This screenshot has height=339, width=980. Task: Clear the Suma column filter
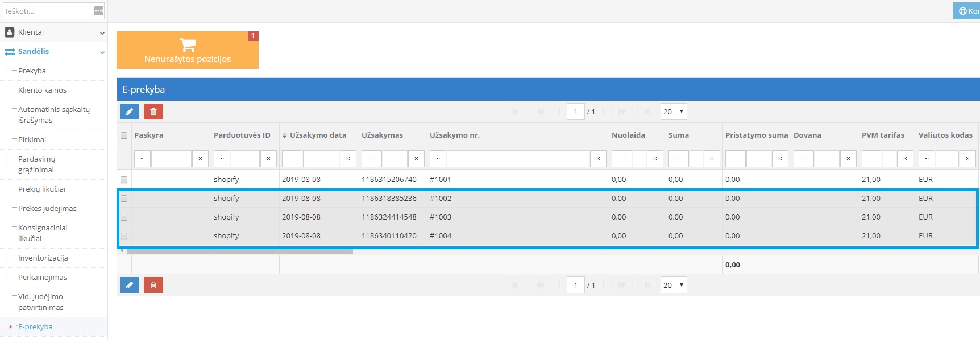tap(712, 159)
